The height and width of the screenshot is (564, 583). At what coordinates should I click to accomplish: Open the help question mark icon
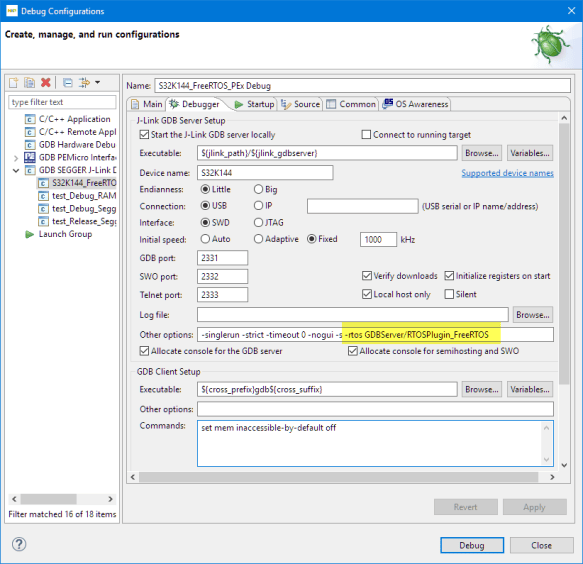pos(19,544)
